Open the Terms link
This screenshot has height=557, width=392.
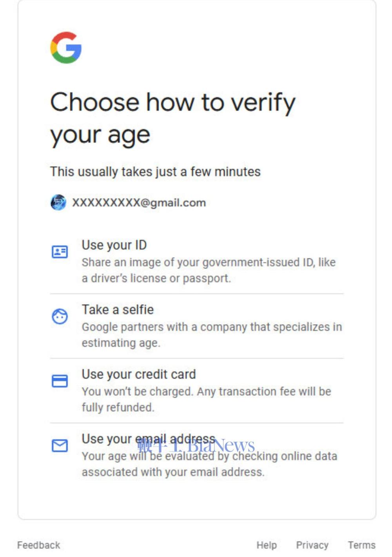tap(361, 545)
